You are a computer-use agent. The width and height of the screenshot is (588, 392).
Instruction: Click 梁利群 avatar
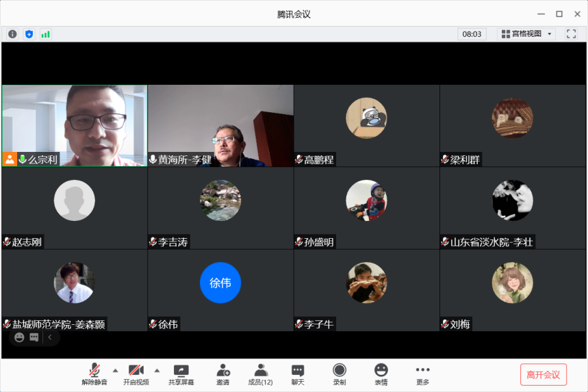(513, 118)
